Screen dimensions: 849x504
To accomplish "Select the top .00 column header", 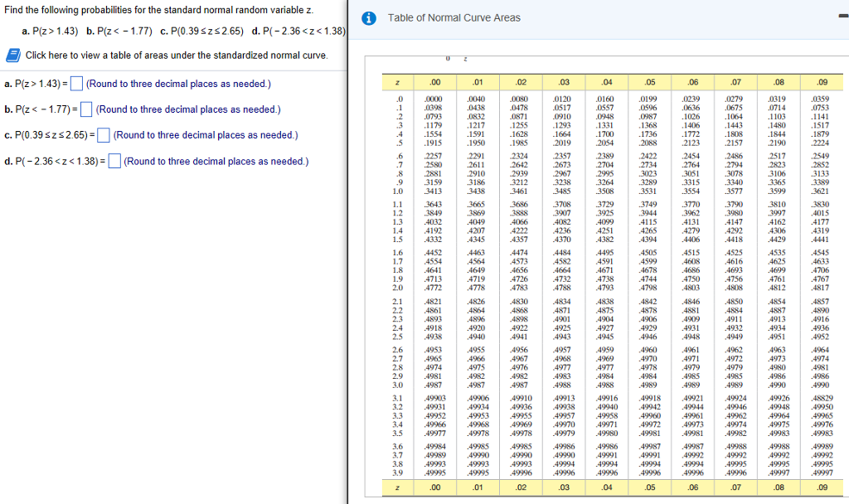I will click(x=434, y=81).
